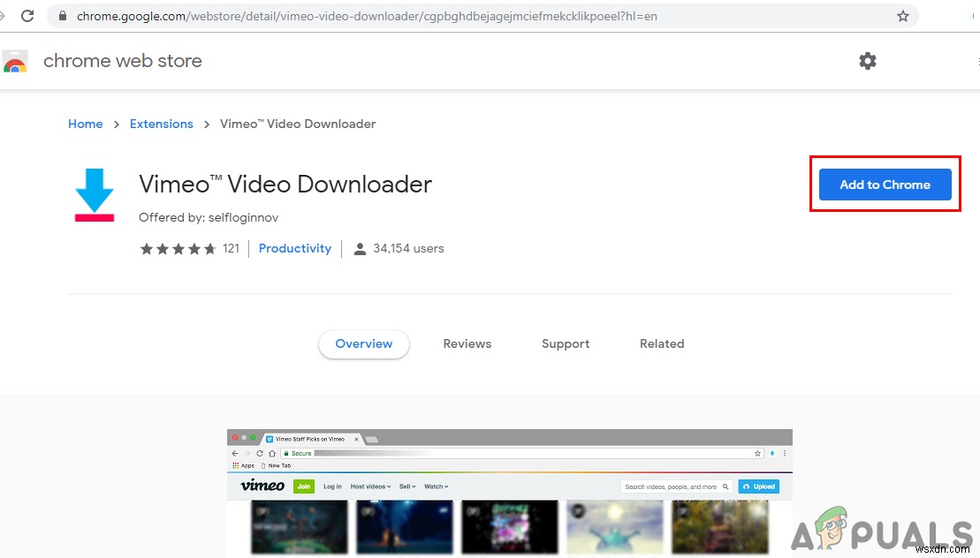View site security via the padlock icon
The image size is (980, 558).
click(x=61, y=15)
